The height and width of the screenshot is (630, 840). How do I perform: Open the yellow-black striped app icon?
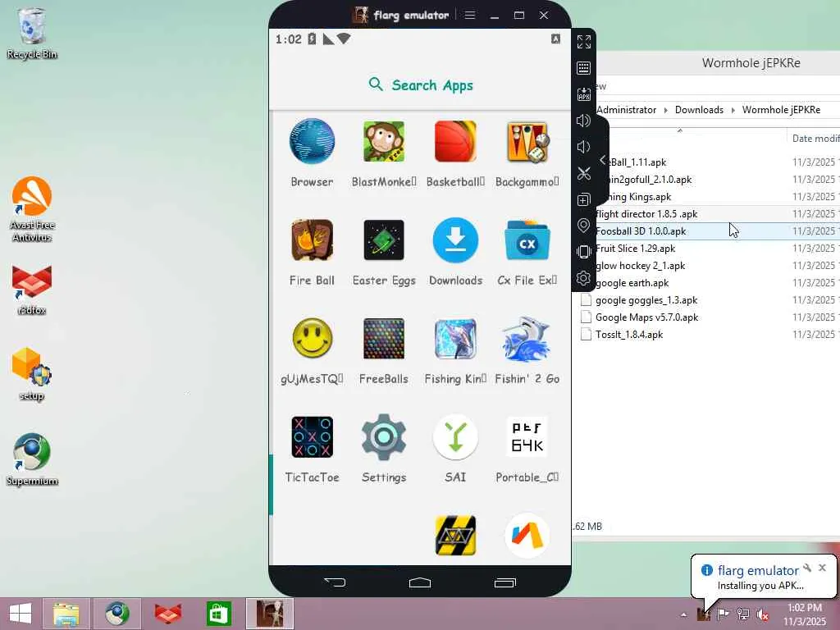455,536
